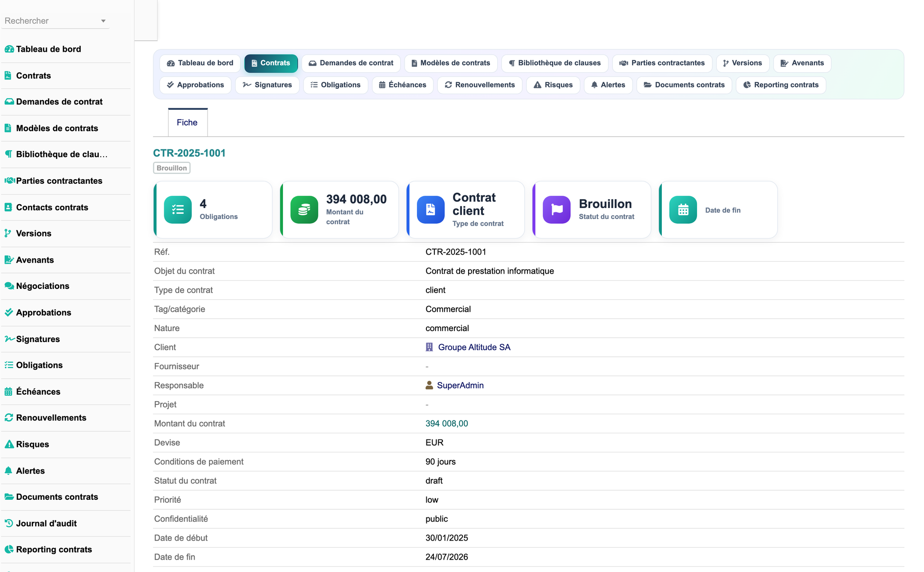Click the Renouvellements refresh icon in sidebar
Viewport: 924px width, 572px height.
[9, 418]
